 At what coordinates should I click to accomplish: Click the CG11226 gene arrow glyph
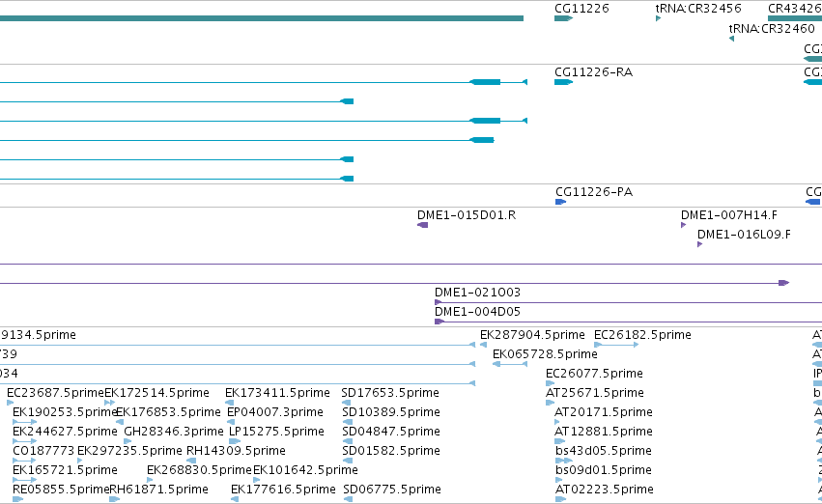pos(563,18)
